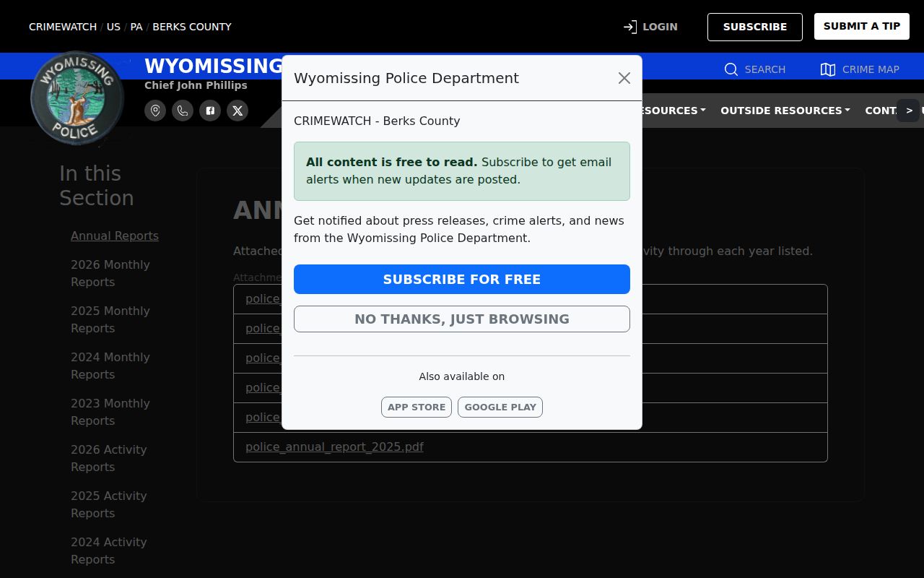Open 2025 Monthly Reports sidebar link

point(110,319)
